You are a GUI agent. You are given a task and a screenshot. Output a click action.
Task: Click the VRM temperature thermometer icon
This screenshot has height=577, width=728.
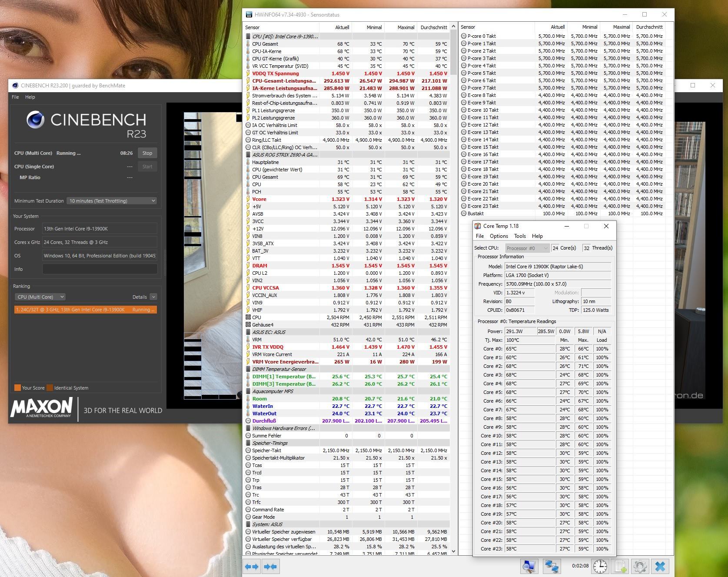pyautogui.click(x=248, y=340)
